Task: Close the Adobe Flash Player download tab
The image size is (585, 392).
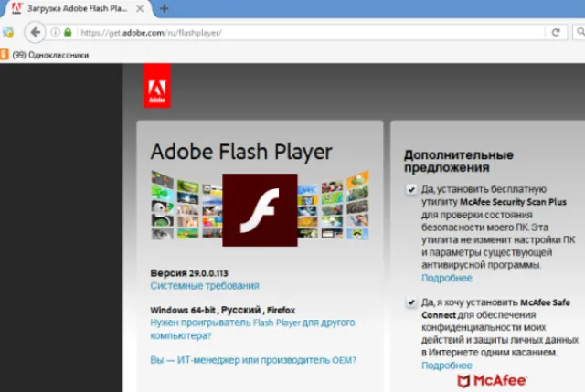Action: point(140,8)
